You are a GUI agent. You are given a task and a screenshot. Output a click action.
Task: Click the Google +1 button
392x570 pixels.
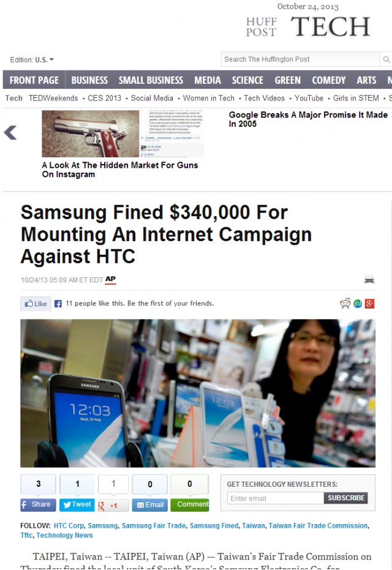point(113,505)
